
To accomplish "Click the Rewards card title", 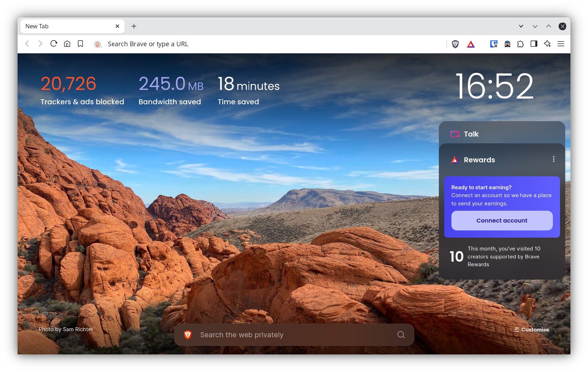I will pyautogui.click(x=479, y=160).
